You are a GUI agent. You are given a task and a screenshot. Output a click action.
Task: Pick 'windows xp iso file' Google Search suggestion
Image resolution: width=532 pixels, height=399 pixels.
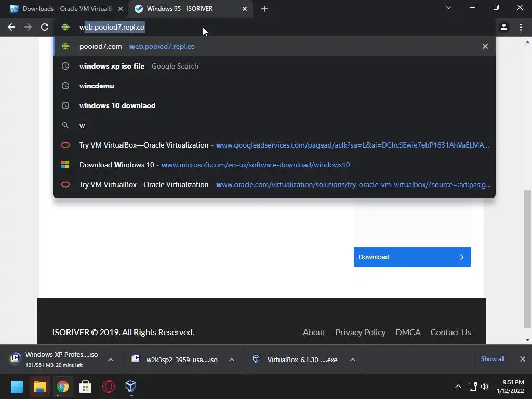(274, 66)
